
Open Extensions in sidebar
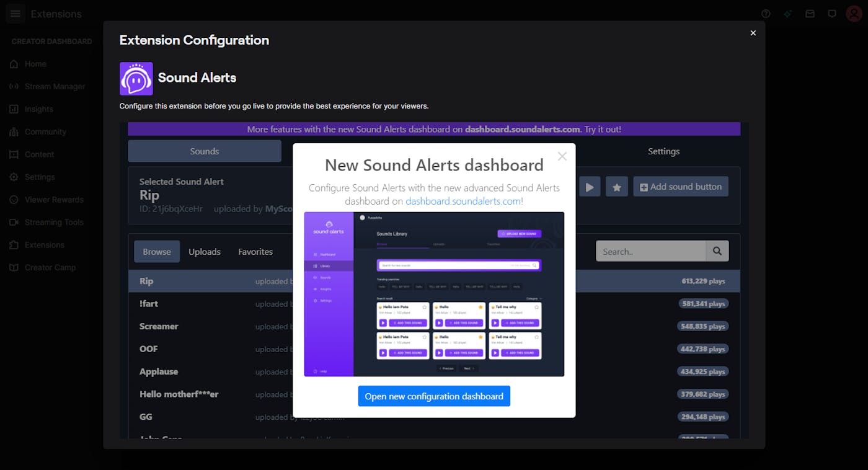click(44, 245)
